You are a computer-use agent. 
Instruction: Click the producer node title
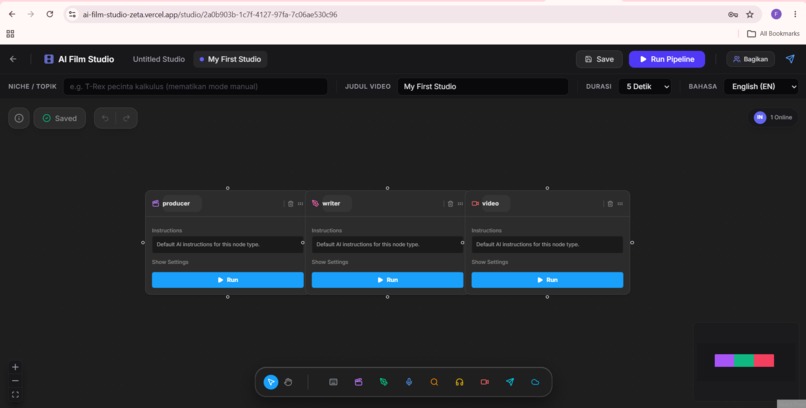tap(176, 203)
